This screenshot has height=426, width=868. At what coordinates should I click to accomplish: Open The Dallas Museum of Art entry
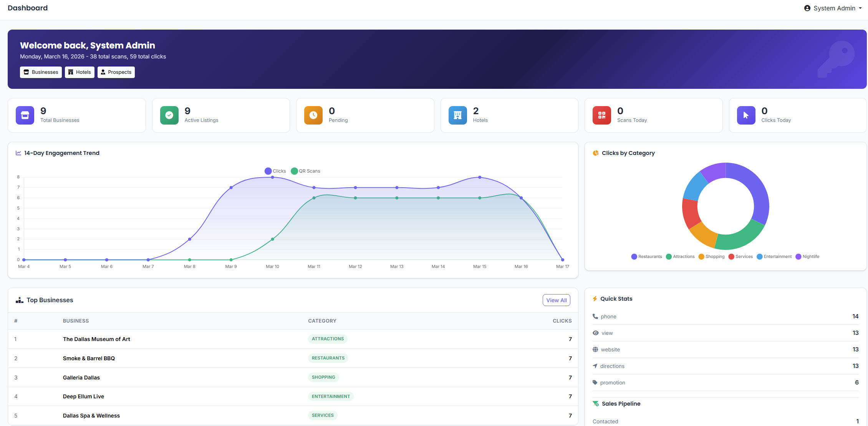[96, 339]
